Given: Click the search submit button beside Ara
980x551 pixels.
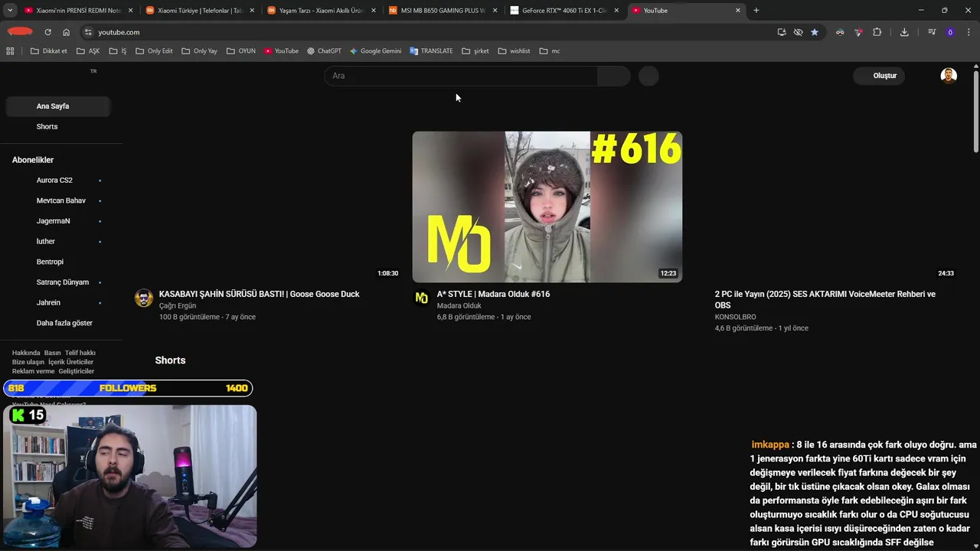Looking at the screenshot, I should (x=613, y=76).
